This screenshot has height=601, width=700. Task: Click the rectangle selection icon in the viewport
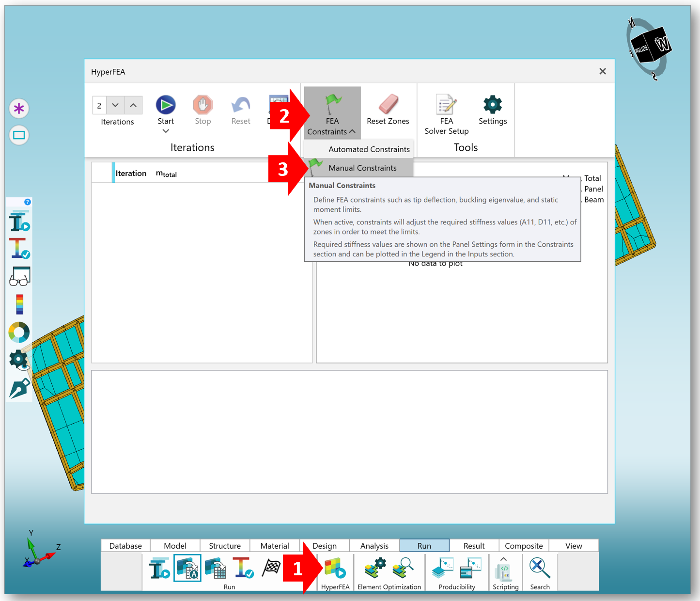point(19,135)
